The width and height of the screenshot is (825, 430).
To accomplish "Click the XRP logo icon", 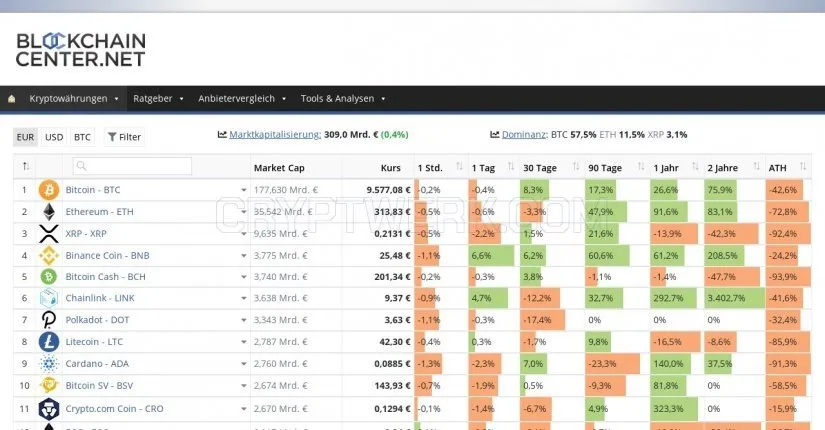I will tap(49, 234).
